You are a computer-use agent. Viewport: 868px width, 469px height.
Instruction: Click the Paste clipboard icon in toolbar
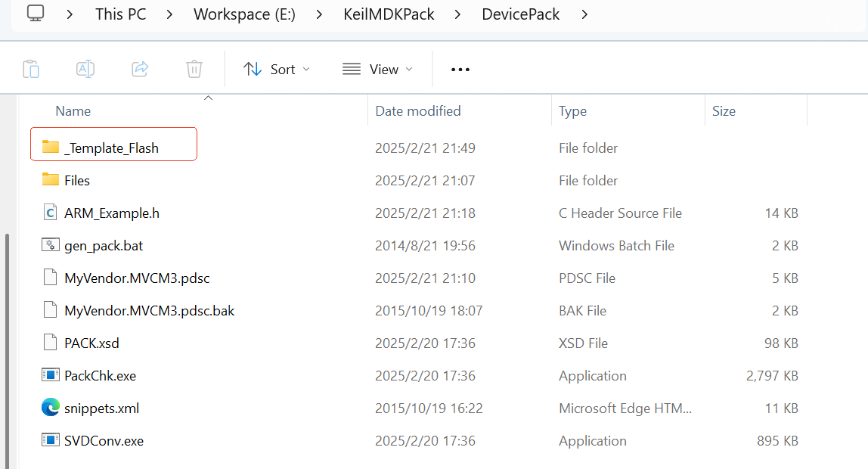(31, 69)
